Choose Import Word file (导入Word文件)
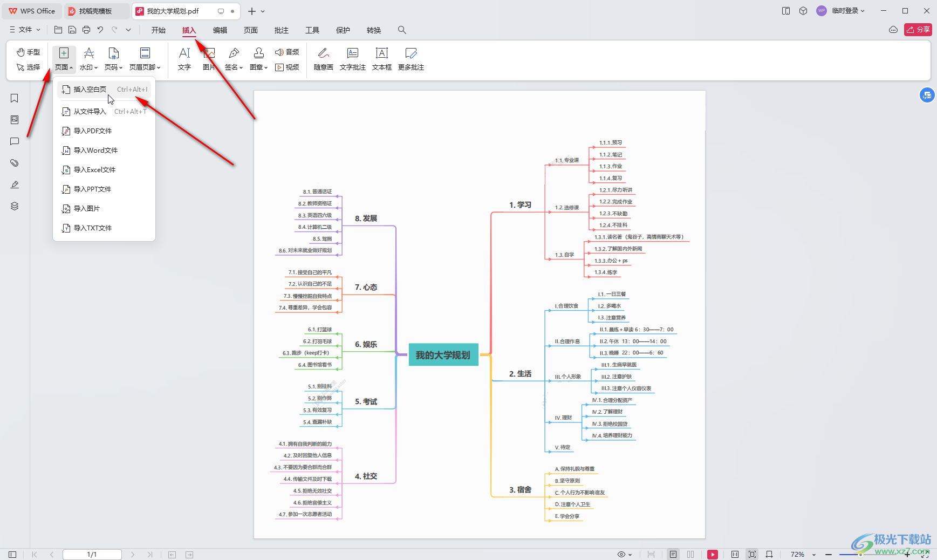This screenshot has width=937, height=560. pyautogui.click(x=104, y=151)
